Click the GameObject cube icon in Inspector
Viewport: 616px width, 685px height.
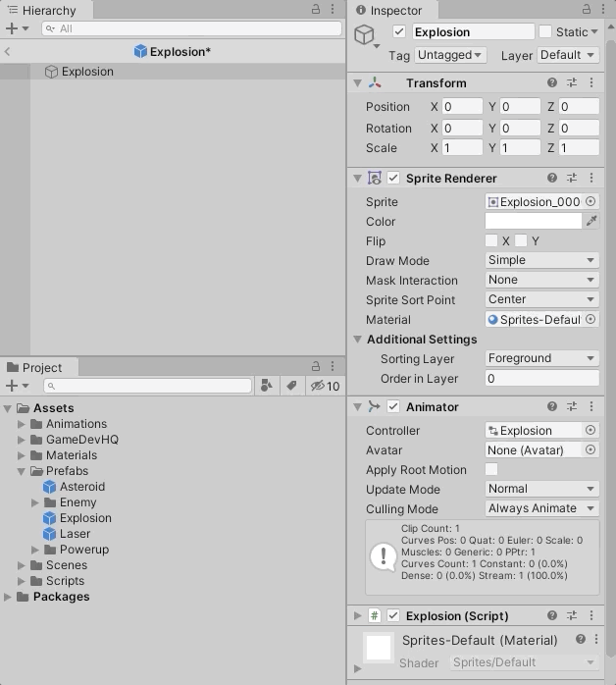(x=364, y=34)
